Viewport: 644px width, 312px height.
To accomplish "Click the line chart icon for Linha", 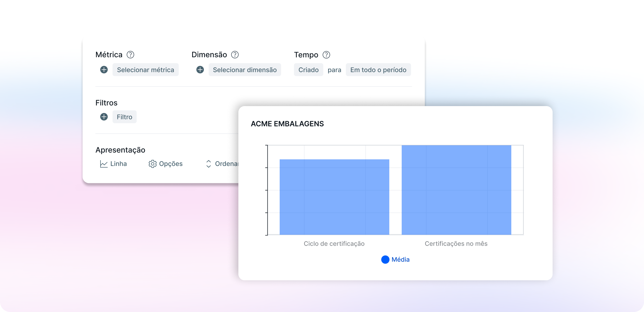I will pyautogui.click(x=104, y=164).
